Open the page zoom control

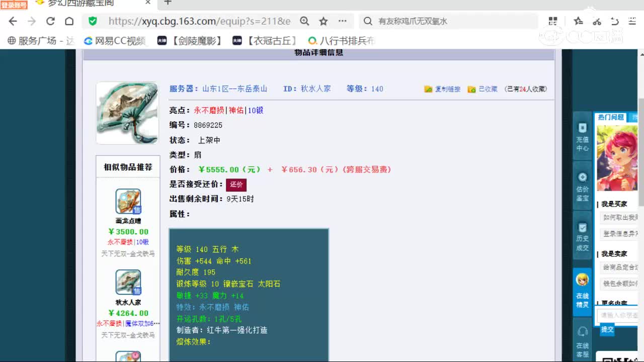(304, 21)
